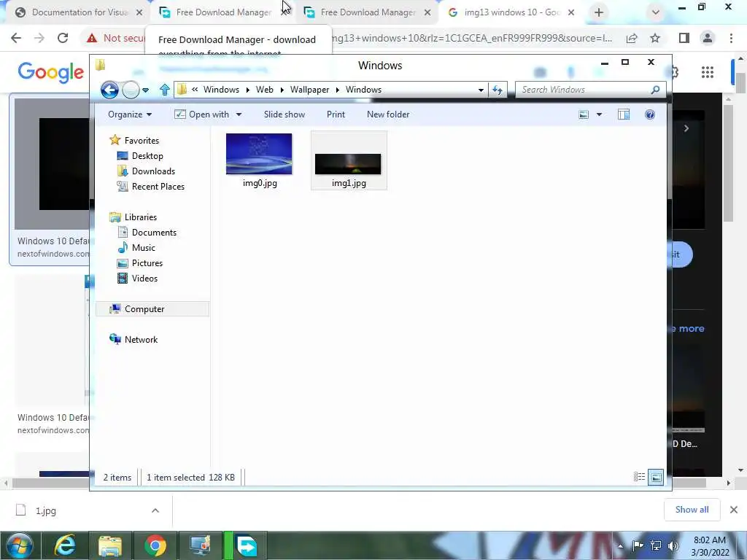Screen dimensions: 747x560
Task: Open Google apps grid
Action: pyautogui.click(x=708, y=72)
